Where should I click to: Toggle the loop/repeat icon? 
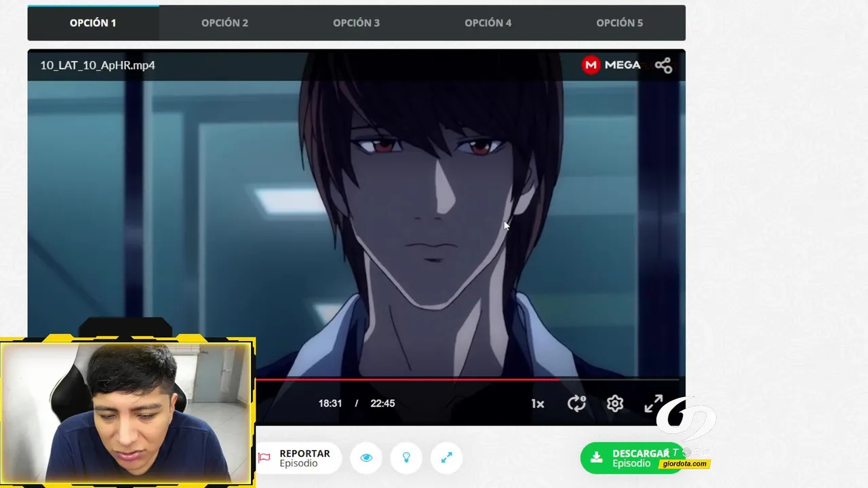(x=576, y=403)
